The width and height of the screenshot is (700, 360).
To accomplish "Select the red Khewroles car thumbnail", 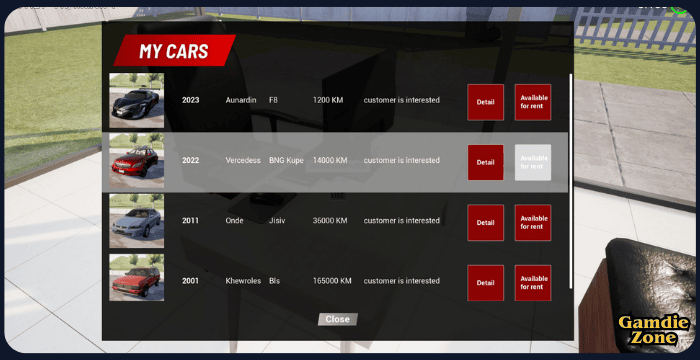I will click(x=137, y=278).
